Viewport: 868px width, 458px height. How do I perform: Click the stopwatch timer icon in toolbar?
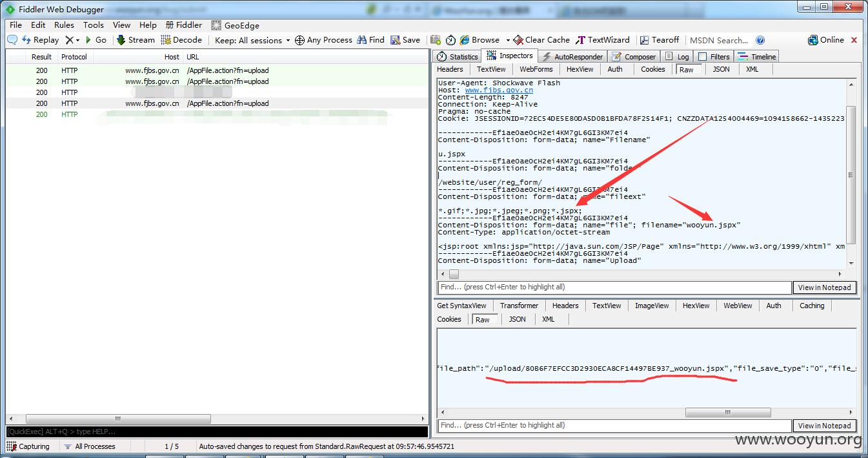tap(450, 40)
